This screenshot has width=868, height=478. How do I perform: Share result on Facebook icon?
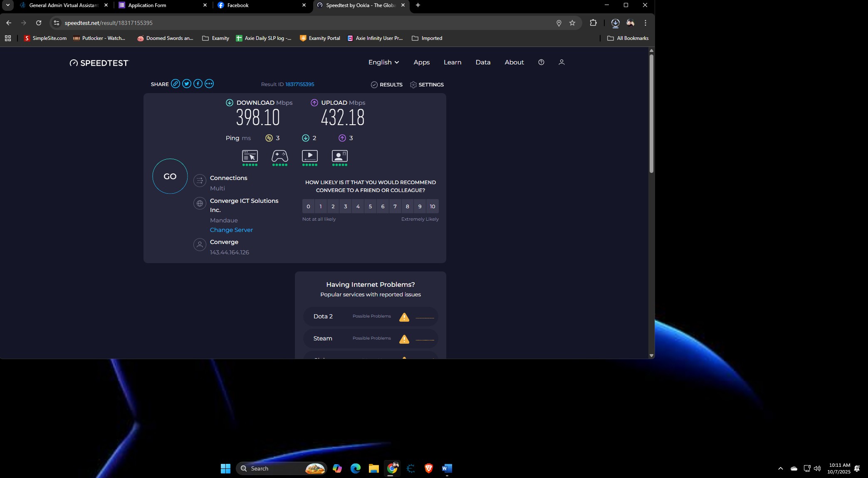click(x=198, y=84)
